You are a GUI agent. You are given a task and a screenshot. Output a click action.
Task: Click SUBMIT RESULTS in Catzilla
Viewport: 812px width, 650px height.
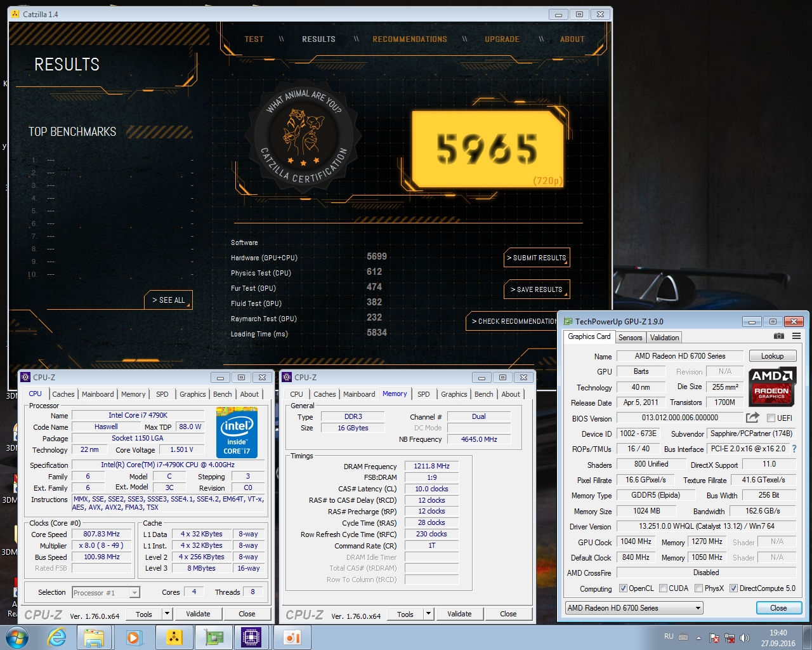point(537,258)
